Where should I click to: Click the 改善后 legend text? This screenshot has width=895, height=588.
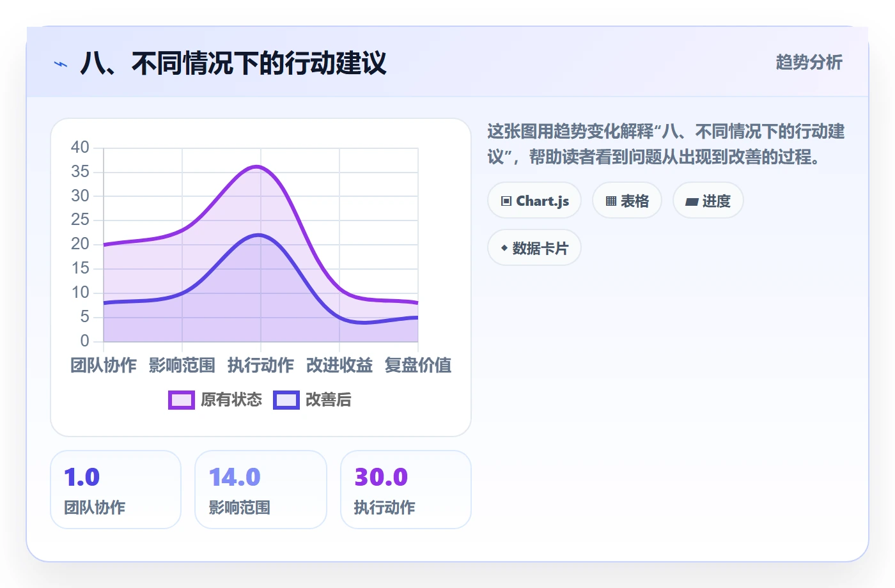coord(329,400)
